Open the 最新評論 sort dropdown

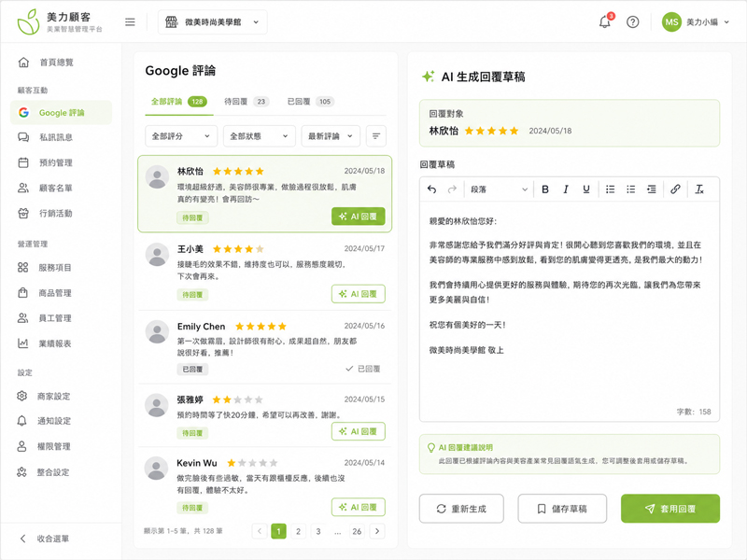coord(331,136)
